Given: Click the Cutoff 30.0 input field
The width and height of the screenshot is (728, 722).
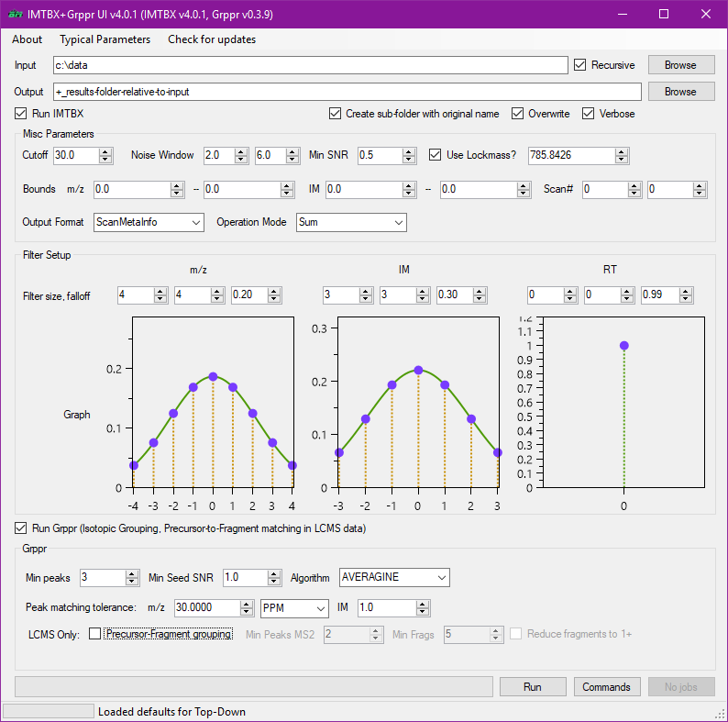Looking at the screenshot, I should 76,155.
